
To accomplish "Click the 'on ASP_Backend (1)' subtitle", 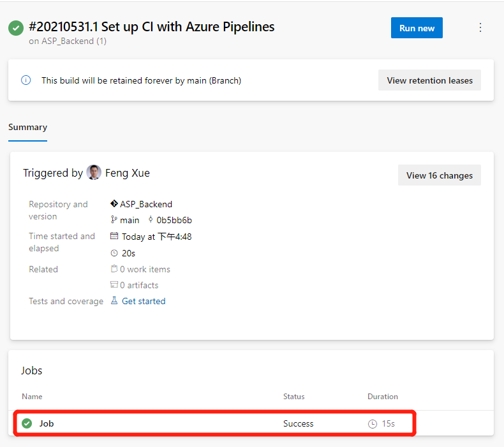I will [68, 41].
